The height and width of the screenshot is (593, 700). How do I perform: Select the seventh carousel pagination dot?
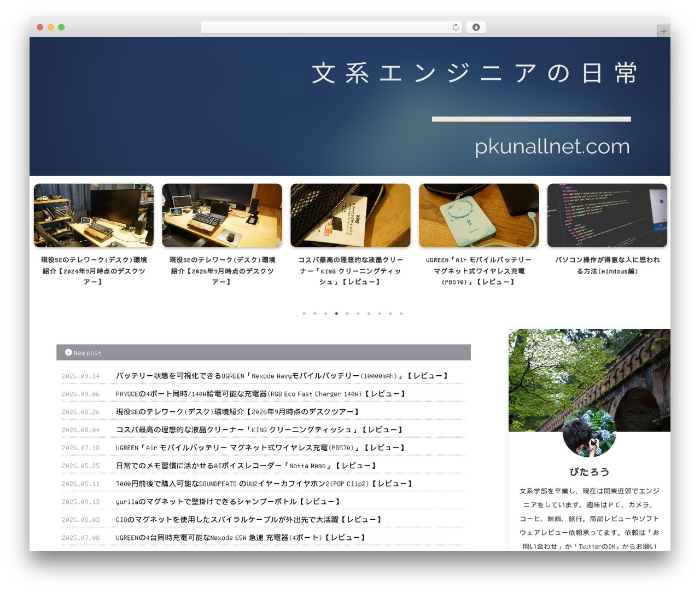pos(369,313)
